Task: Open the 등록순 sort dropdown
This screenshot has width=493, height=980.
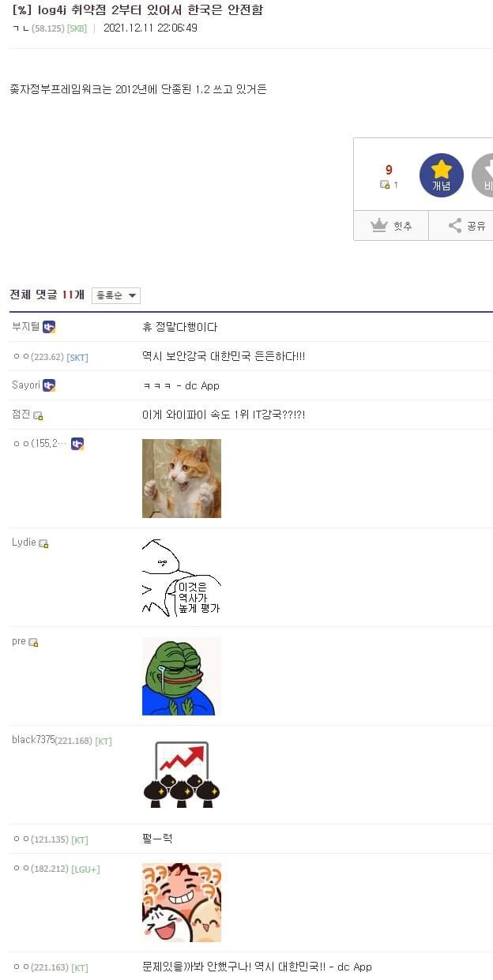Action: (x=116, y=295)
